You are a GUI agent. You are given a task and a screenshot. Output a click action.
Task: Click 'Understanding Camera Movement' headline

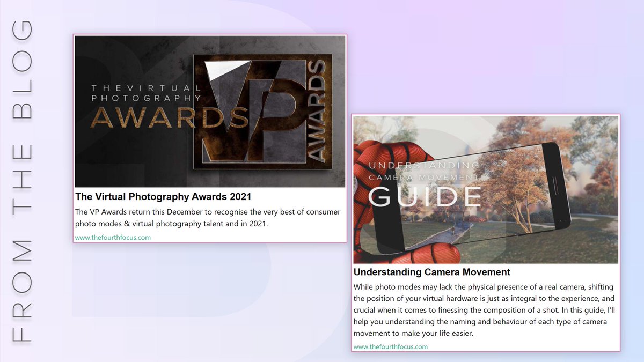click(431, 272)
